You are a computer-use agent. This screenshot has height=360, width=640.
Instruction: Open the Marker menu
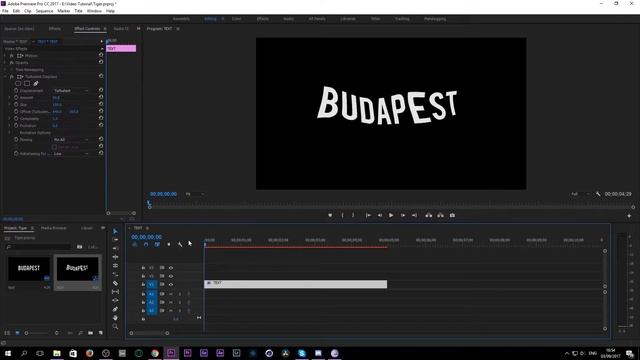(64, 11)
